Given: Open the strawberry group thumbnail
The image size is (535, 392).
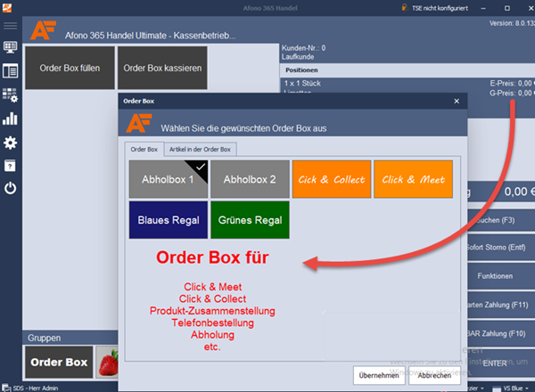Looking at the screenshot, I should 108,362.
